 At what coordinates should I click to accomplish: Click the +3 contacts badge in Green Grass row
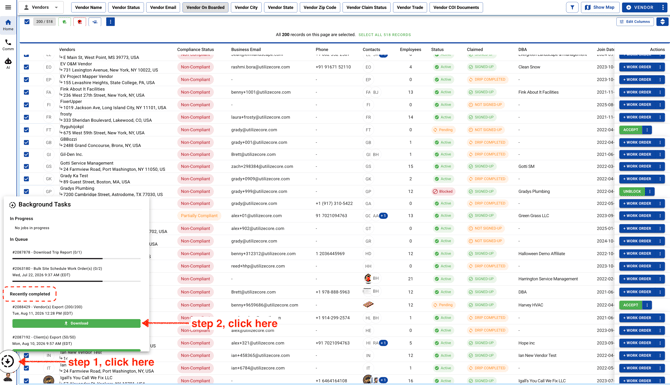point(383,216)
